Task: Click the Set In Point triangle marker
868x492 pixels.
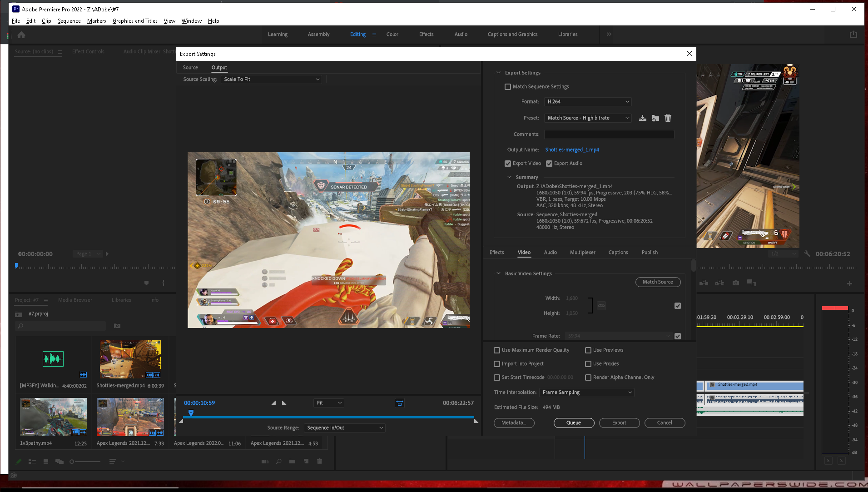Action: (273, 403)
